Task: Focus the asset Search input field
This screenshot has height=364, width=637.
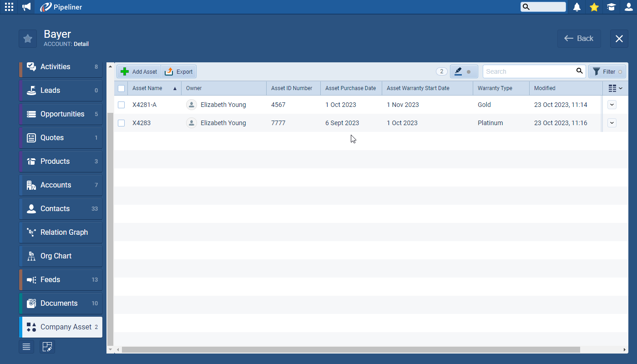Action: pos(528,71)
